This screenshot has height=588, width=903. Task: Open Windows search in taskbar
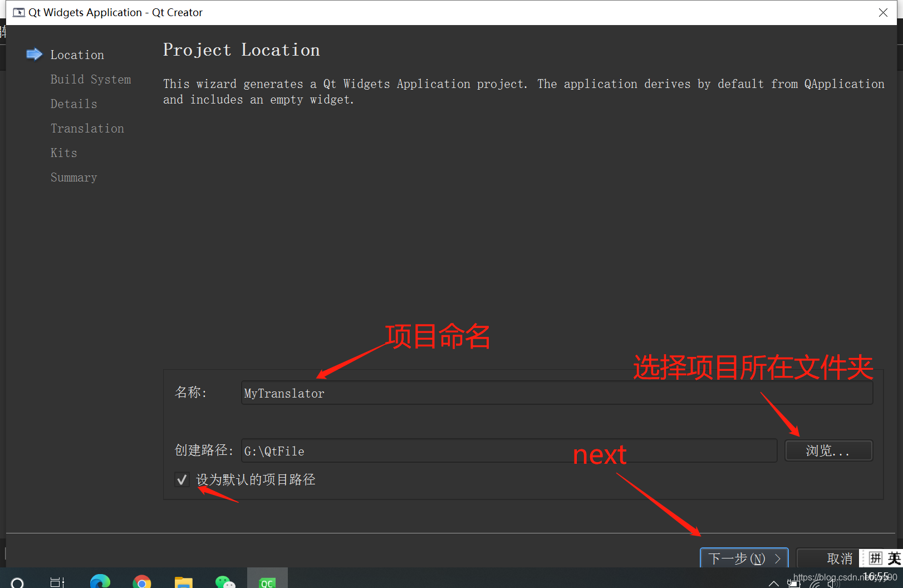point(17,582)
